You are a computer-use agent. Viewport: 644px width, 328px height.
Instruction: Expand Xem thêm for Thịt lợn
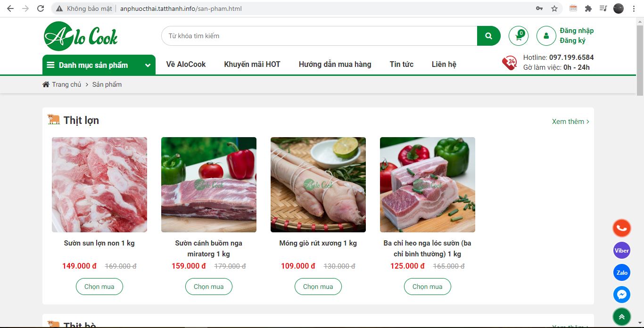(x=570, y=122)
